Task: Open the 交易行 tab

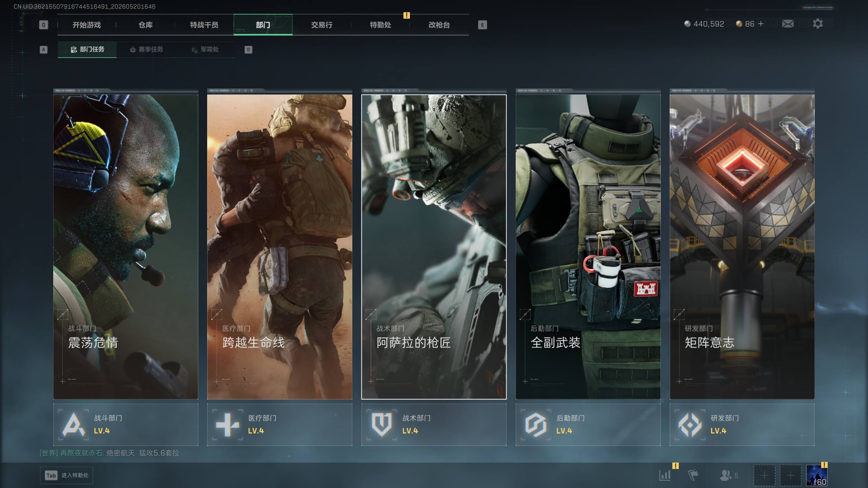Action: 322,25
